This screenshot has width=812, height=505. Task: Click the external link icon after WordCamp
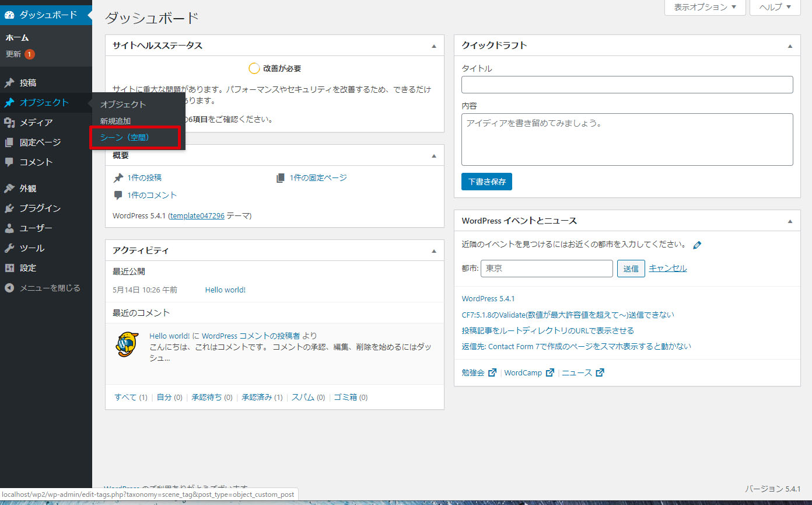tap(549, 372)
